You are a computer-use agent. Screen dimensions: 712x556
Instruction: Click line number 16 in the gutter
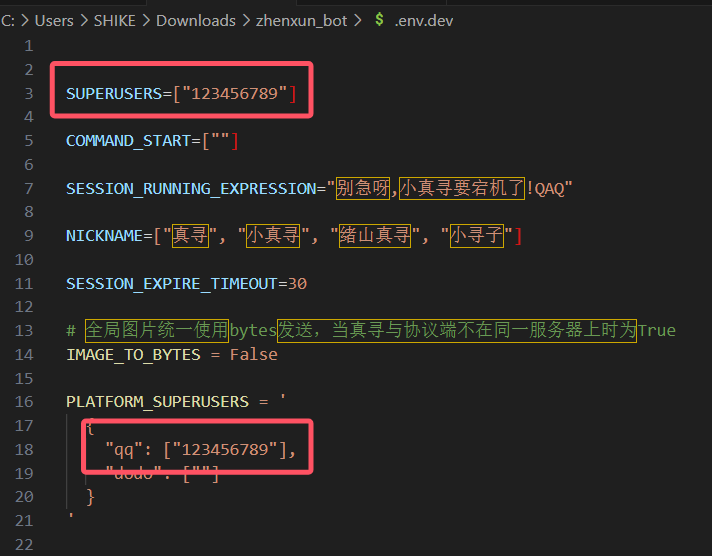pos(25,402)
